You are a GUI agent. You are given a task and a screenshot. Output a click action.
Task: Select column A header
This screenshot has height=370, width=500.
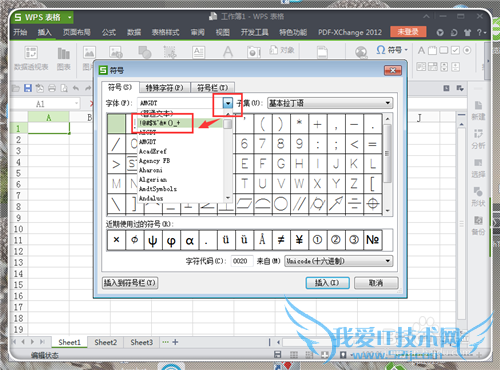(x=49, y=118)
